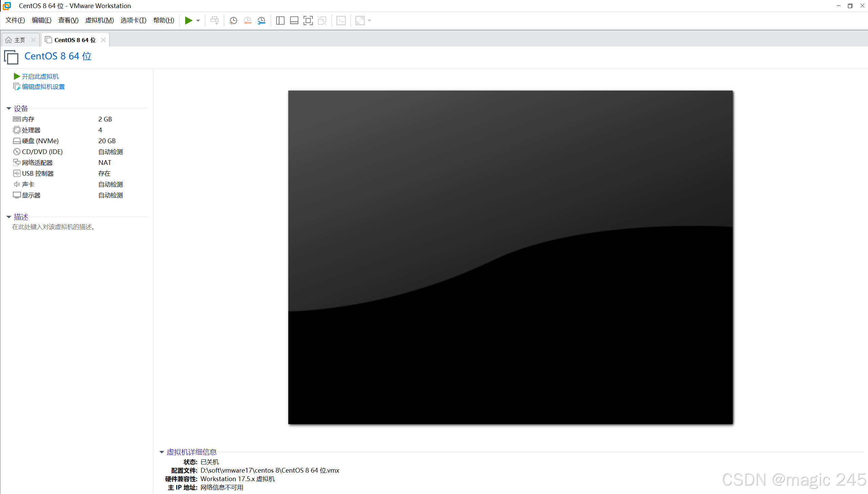The height and width of the screenshot is (494, 868).
Task: Toggle the library sidebar panel icon
Action: click(x=280, y=21)
